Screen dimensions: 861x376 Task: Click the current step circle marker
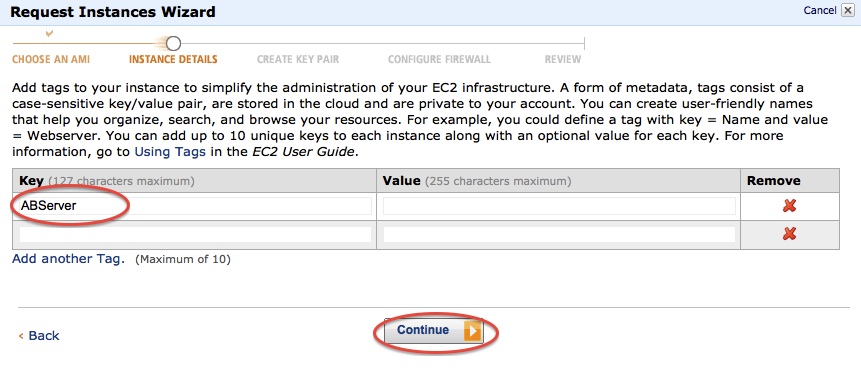click(173, 43)
